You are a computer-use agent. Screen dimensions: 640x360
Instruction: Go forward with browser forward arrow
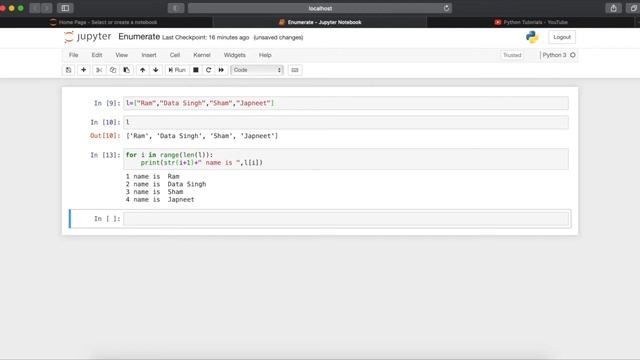click(47, 8)
